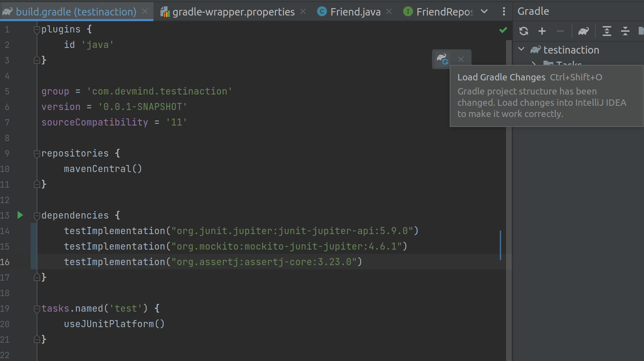Viewport: 644px width, 361px height.
Task: Close the build.gradle tab
Action: pos(145,12)
